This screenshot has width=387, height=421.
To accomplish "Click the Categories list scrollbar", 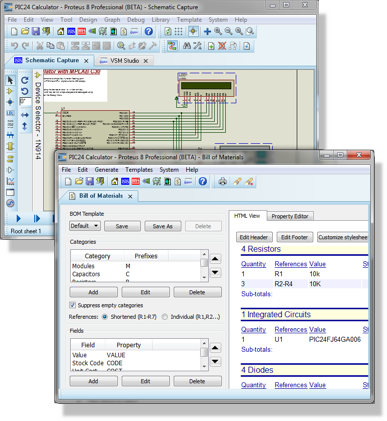I will point(204,266).
